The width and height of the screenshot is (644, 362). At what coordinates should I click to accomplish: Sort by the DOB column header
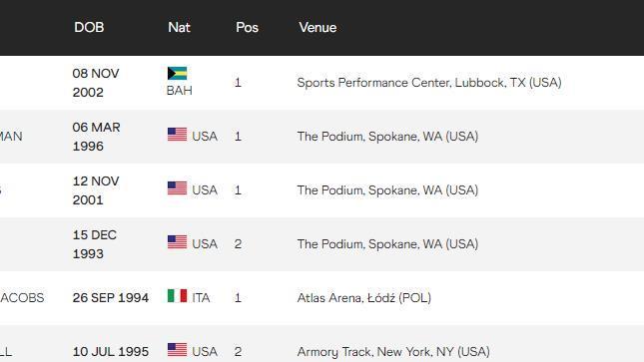(89, 27)
